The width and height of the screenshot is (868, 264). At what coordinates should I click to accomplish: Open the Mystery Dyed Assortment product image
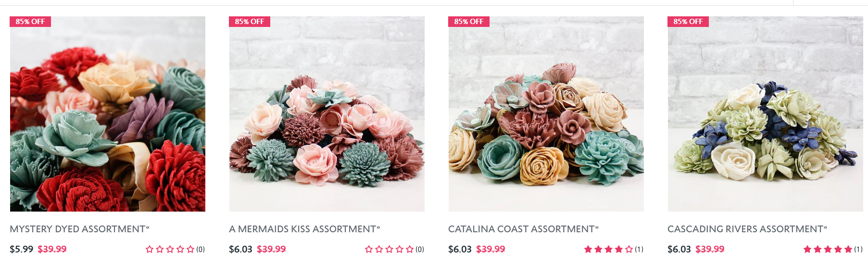108,114
